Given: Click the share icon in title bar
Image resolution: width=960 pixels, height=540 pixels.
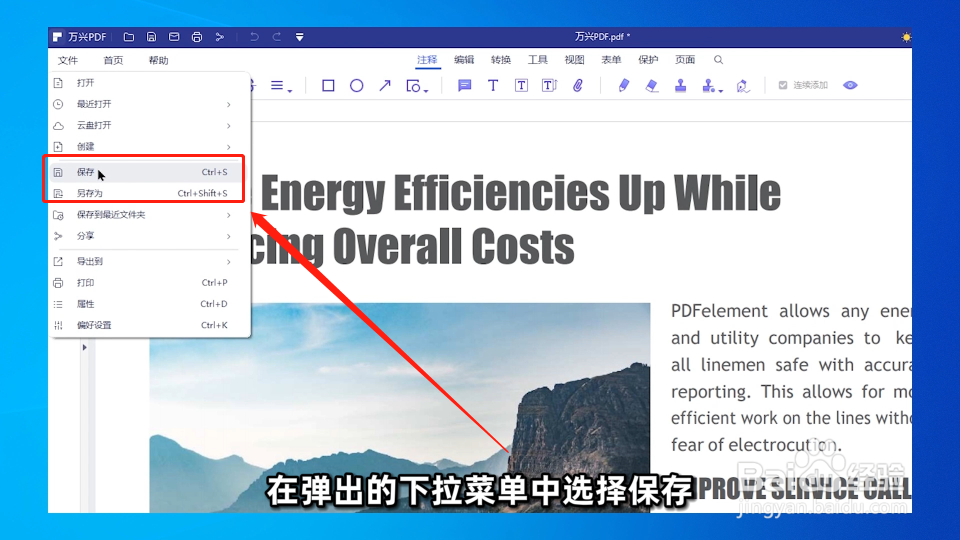Looking at the screenshot, I should tap(219, 37).
